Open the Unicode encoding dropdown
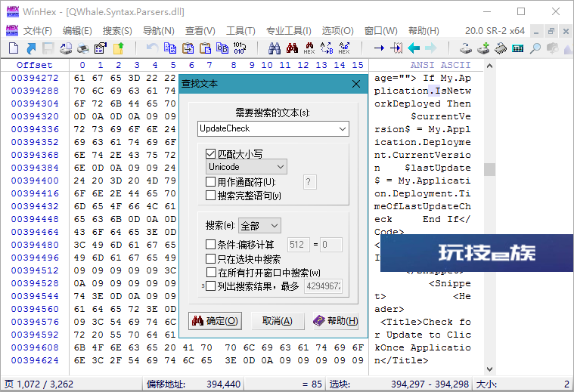The height and width of the screenshot is (392, 574). click(x=247, y=167)
